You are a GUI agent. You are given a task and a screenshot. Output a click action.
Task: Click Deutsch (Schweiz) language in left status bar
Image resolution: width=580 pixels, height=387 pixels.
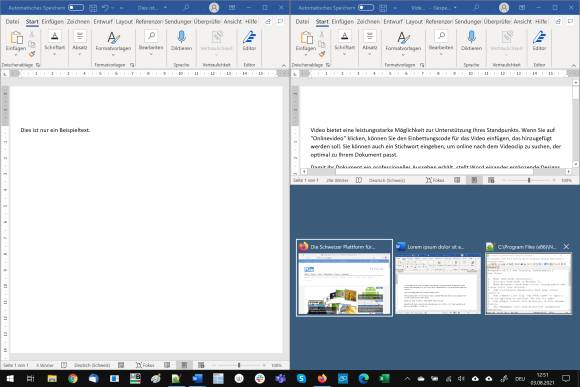[92, 365]
